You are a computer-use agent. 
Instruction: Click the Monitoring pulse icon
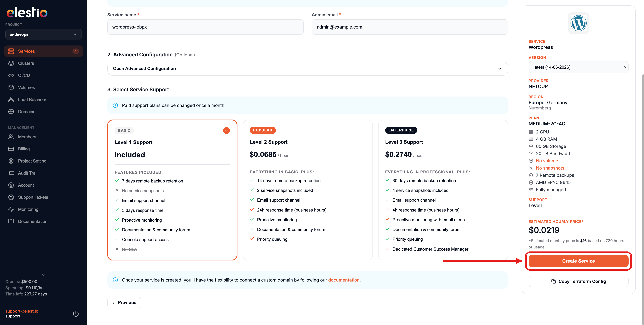pyautogui.click(x=11, y=209)
